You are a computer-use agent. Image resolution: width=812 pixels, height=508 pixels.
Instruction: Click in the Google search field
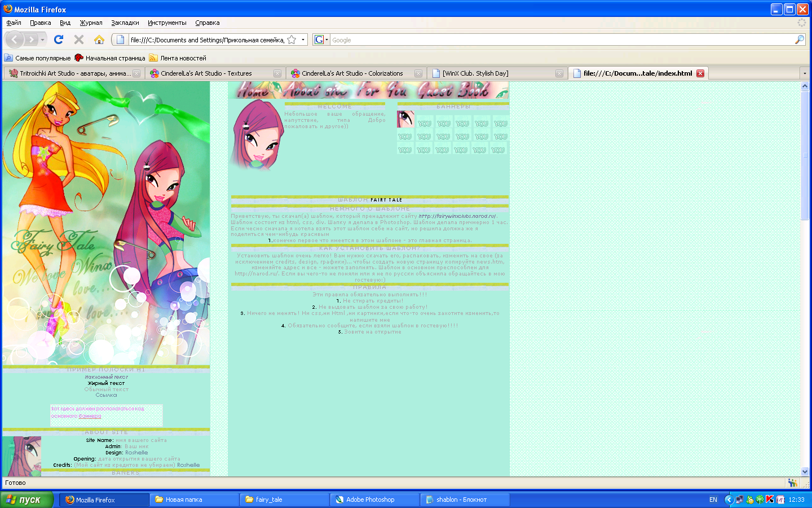[x=562, y=40]
